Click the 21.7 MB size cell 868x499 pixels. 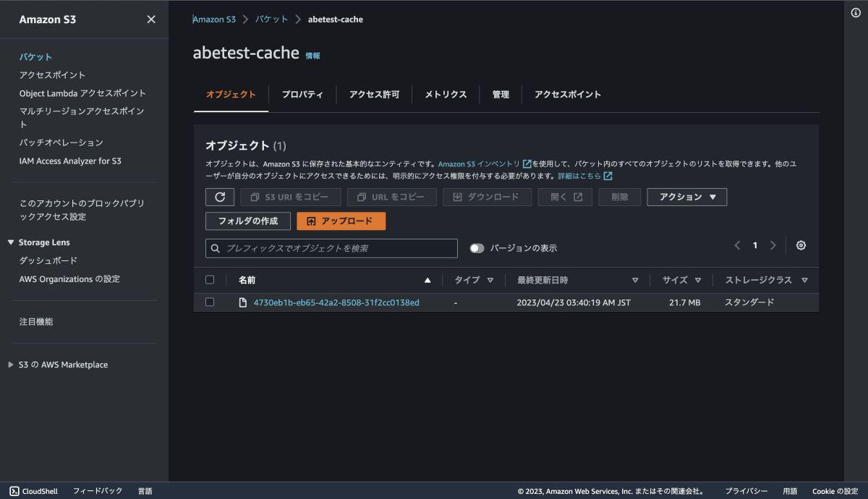[x=684, y=302]
